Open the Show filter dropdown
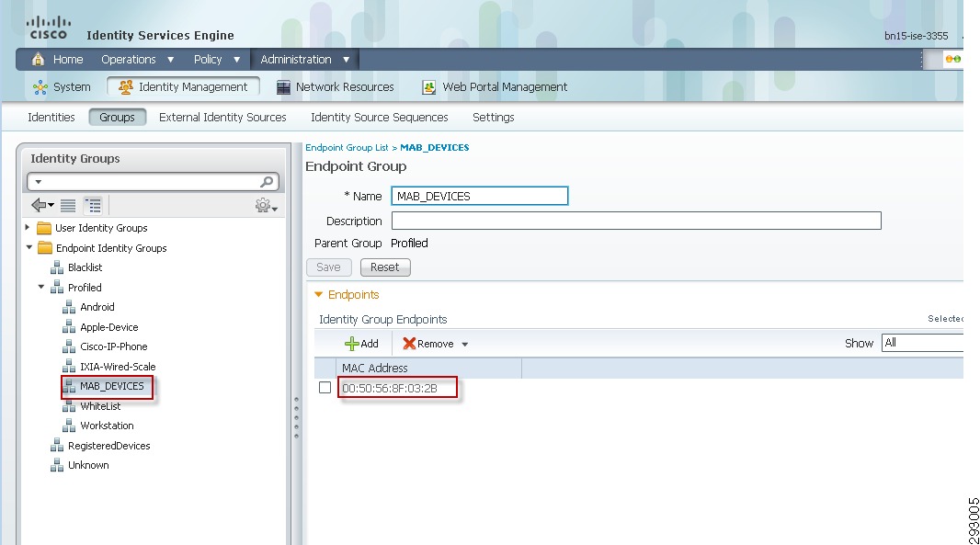The width and height of the screenshot is (980, 545). pyautogui.click(x=922, y=343)
